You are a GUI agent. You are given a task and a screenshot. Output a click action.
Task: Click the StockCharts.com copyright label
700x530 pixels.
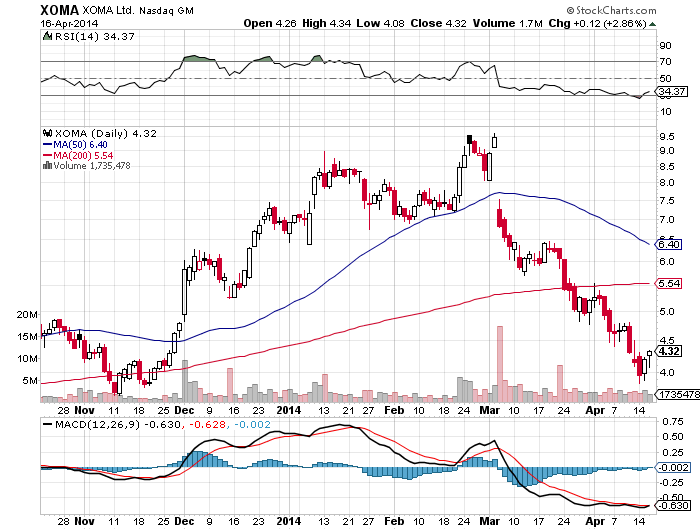[611, 10]
